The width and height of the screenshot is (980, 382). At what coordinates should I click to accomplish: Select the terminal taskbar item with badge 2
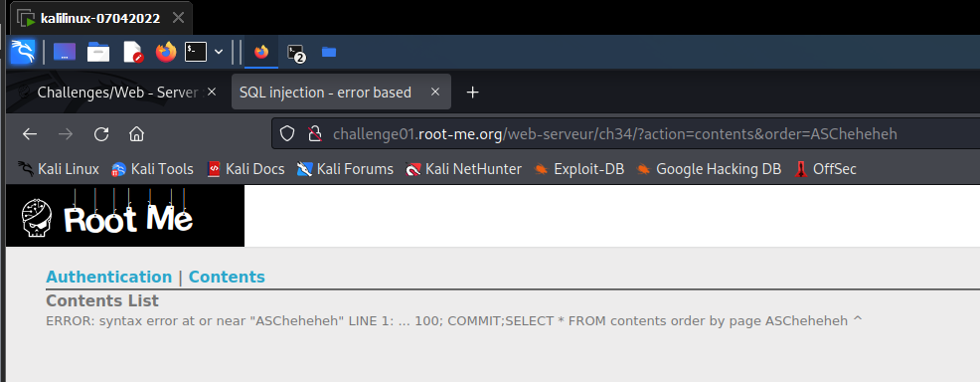(x=295, y=53)
